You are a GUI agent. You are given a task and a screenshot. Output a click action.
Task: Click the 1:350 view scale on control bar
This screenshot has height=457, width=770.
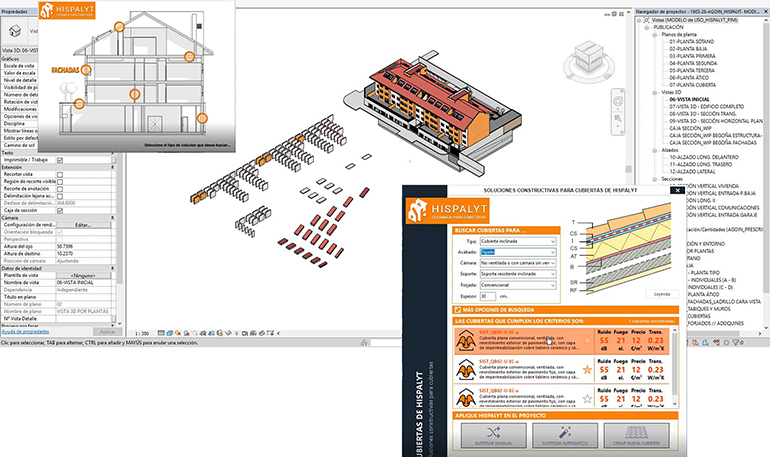(x=142, y=333)
